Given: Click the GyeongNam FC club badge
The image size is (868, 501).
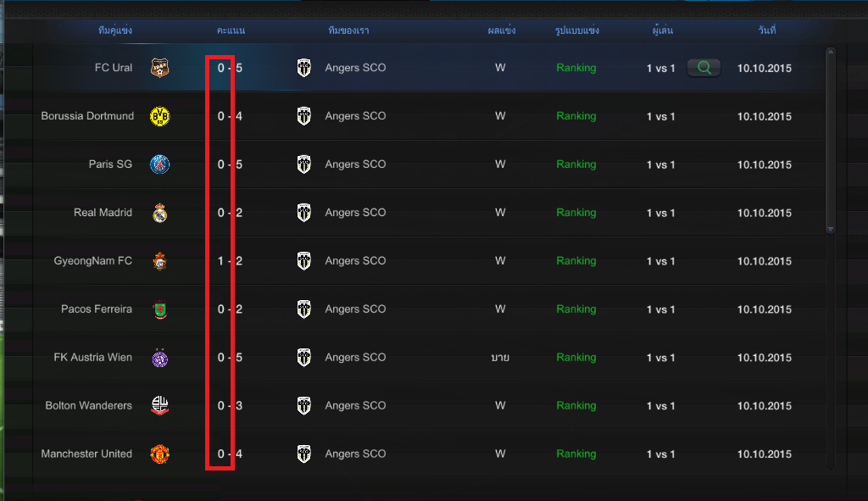Looking at the screenshot, I should (x=159, y=261).
